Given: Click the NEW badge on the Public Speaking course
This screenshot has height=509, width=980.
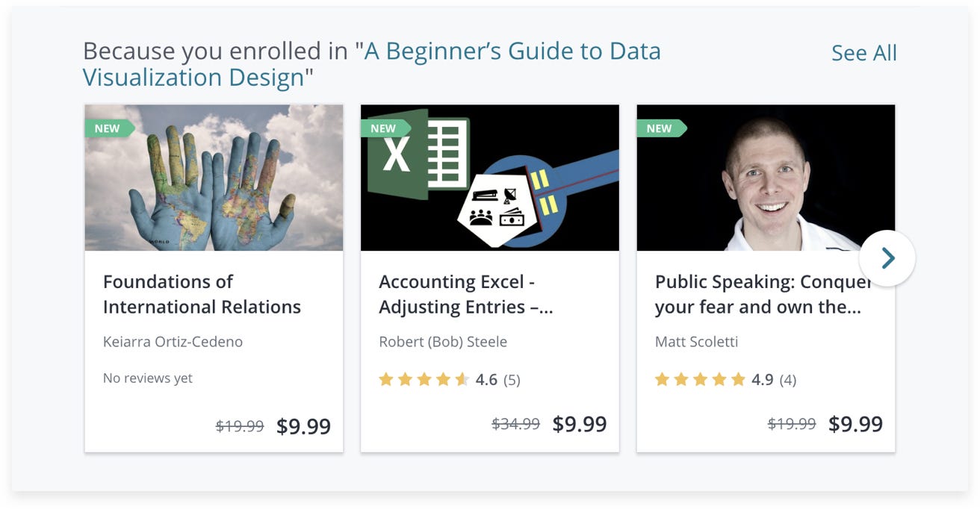Looking at the screenshot, I should [659, 128].
